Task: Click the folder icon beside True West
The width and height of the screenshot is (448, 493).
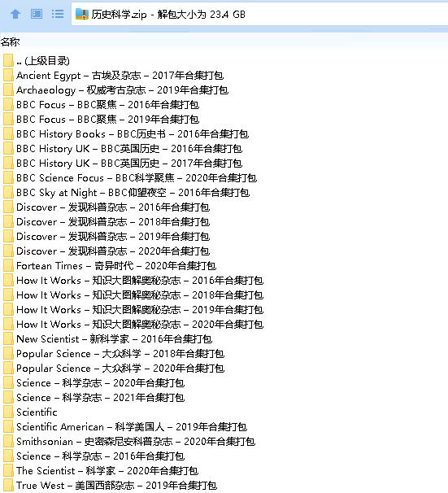Action: tap(8, 485)
